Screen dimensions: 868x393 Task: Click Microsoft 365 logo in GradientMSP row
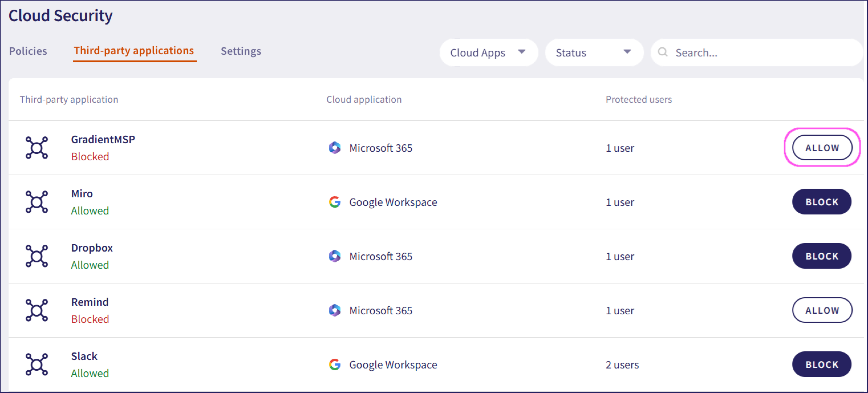[334, 148]
